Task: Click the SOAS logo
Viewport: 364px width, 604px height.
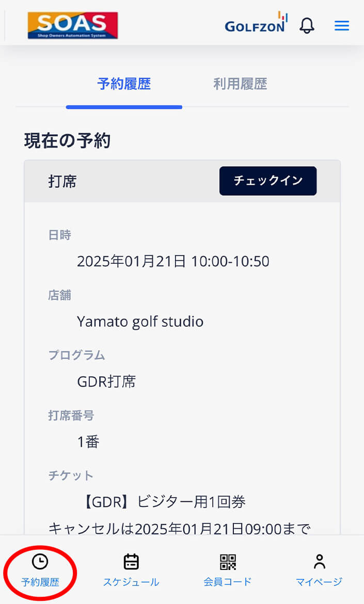Action: [x=73, y=25]
